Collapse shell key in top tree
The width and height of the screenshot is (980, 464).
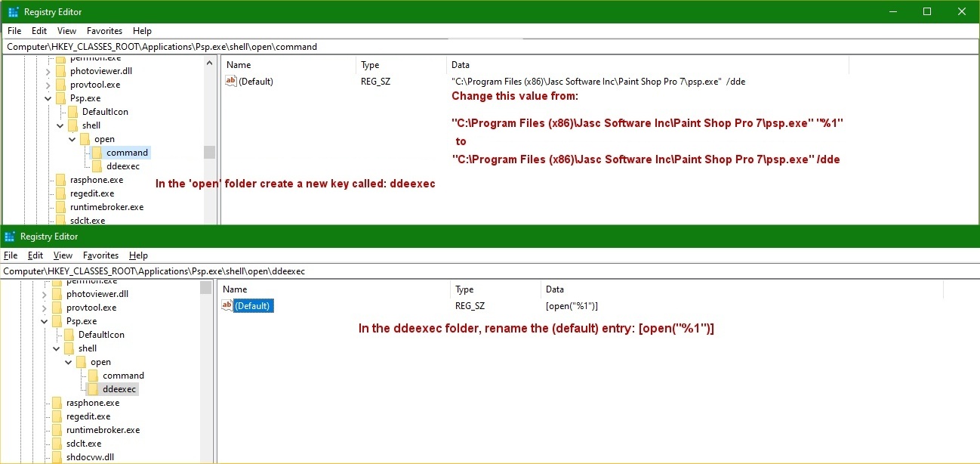point(60,125)
